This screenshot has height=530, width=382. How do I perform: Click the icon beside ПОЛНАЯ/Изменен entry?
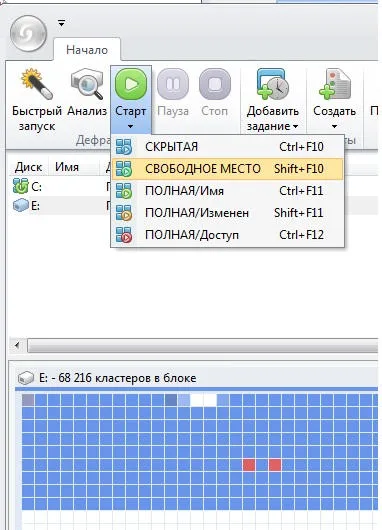tap(124, 213)
